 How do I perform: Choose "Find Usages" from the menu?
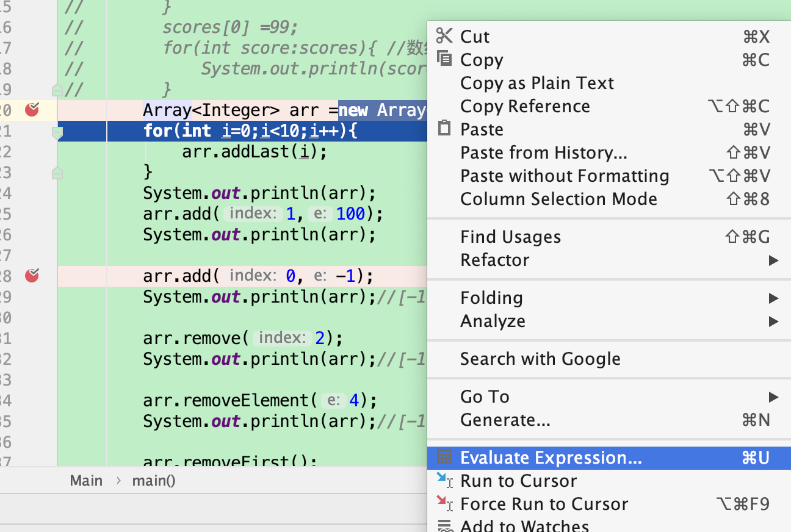[x=510, y=237]
